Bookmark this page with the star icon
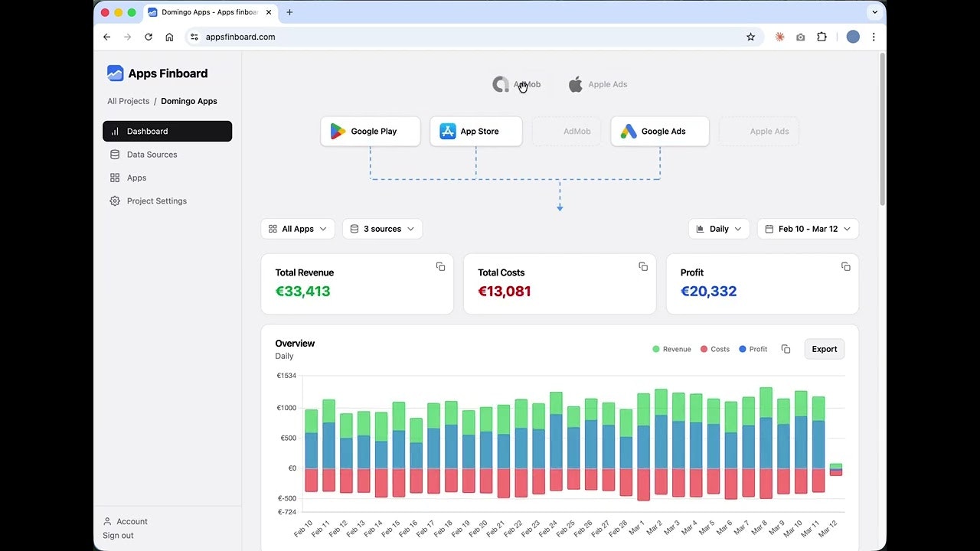980x551 pixels. point(750,37)
